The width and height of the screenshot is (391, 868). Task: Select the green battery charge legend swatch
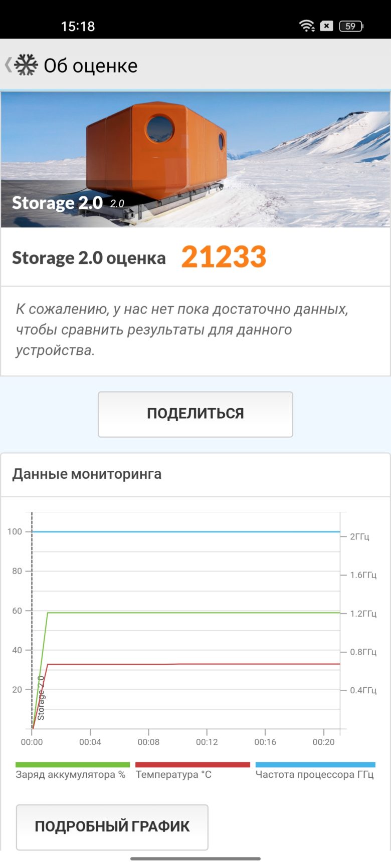pyautogui.click(x=73, y=765)
